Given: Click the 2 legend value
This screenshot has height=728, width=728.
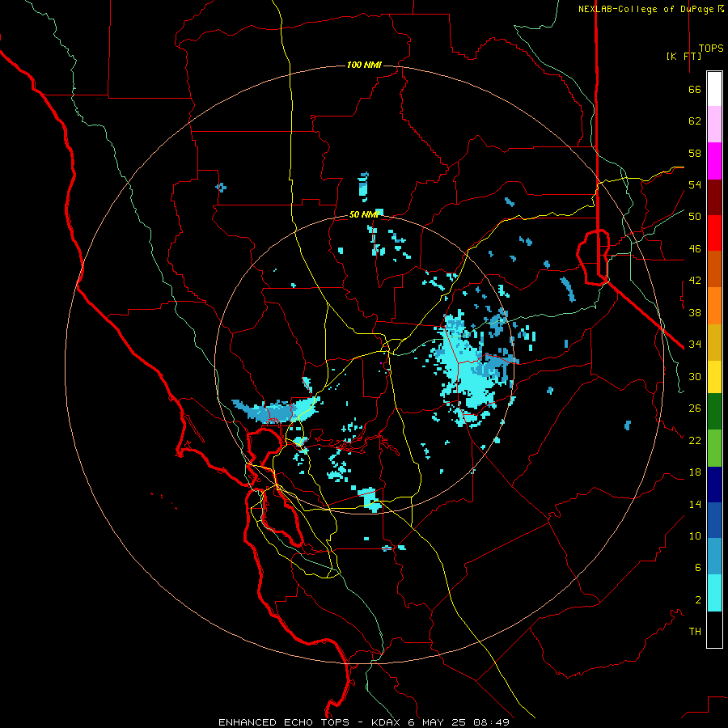Looking at the screenshot, I should click(697, 600).
